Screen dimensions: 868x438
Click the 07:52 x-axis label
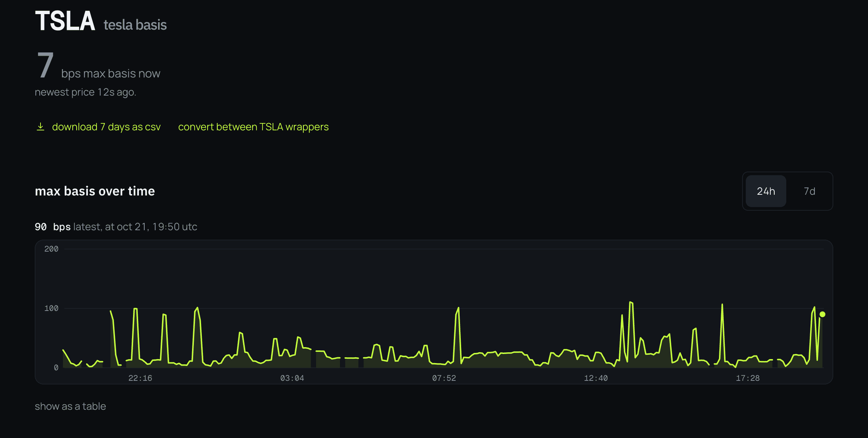click(x=444, y=378)
